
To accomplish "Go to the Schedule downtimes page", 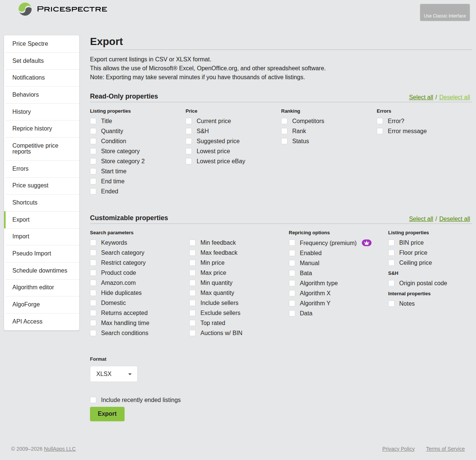I will [x=40, y=270].
